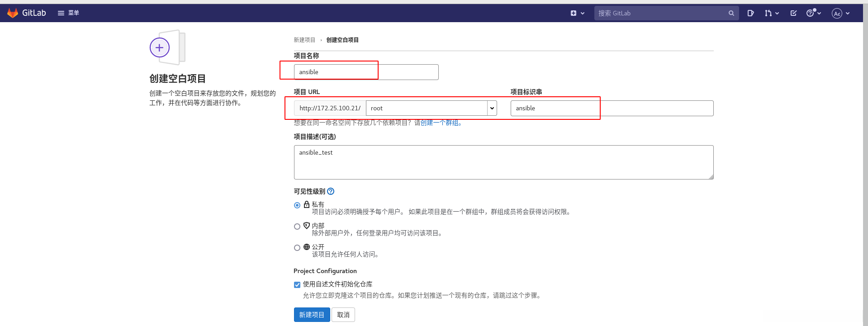Open the 菜单 hamburger menu

[68, 13]
